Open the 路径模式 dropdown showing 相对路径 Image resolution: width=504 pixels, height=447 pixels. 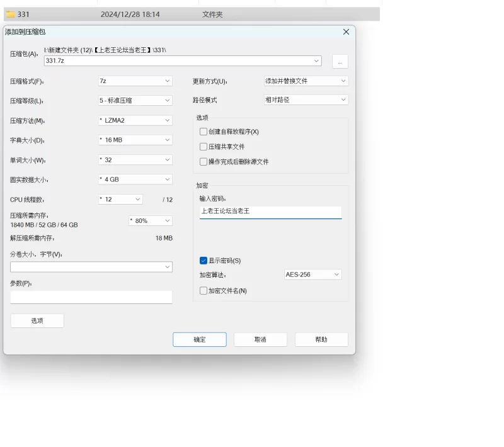click(306, 100)
